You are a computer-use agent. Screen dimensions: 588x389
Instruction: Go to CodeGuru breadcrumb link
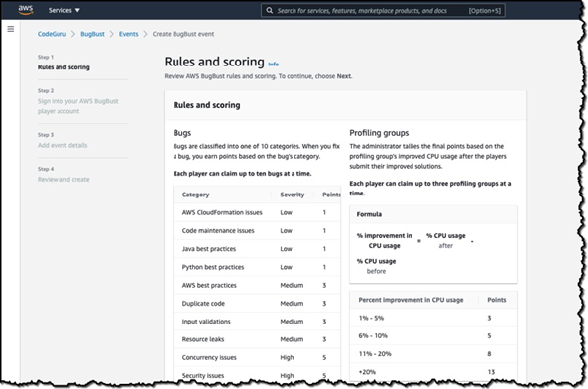tap(52, 34)
